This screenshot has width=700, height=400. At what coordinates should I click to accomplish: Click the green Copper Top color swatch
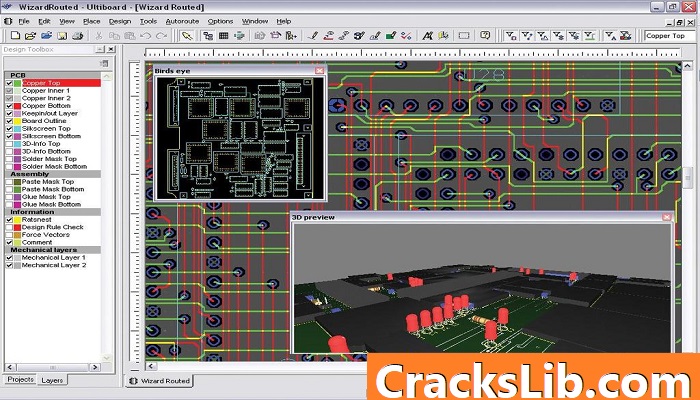[17, 83]
